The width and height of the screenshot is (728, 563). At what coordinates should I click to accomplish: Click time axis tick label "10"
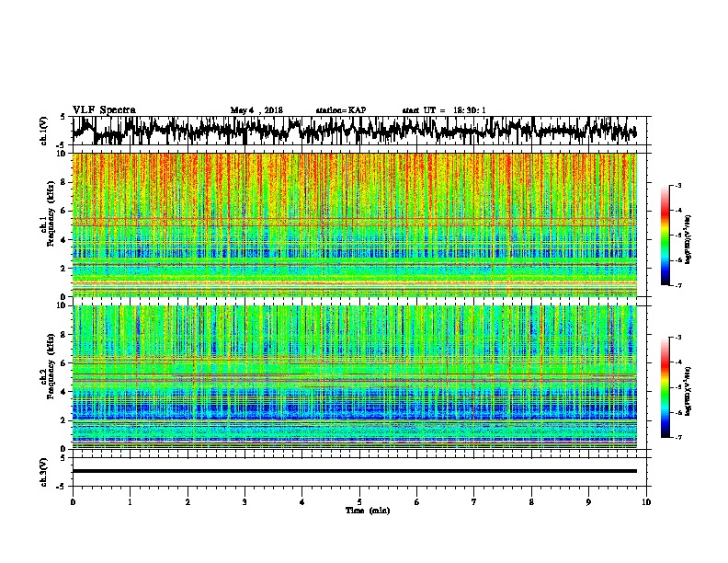coord(646,502)
